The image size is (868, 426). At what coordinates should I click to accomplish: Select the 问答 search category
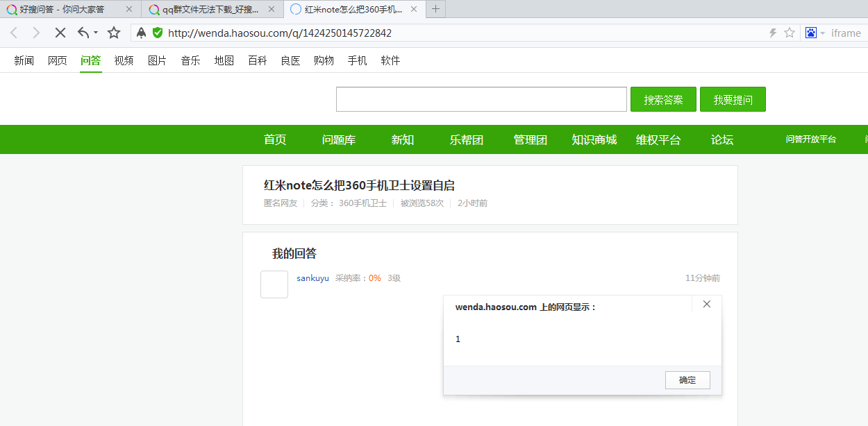tap(90, 61)
